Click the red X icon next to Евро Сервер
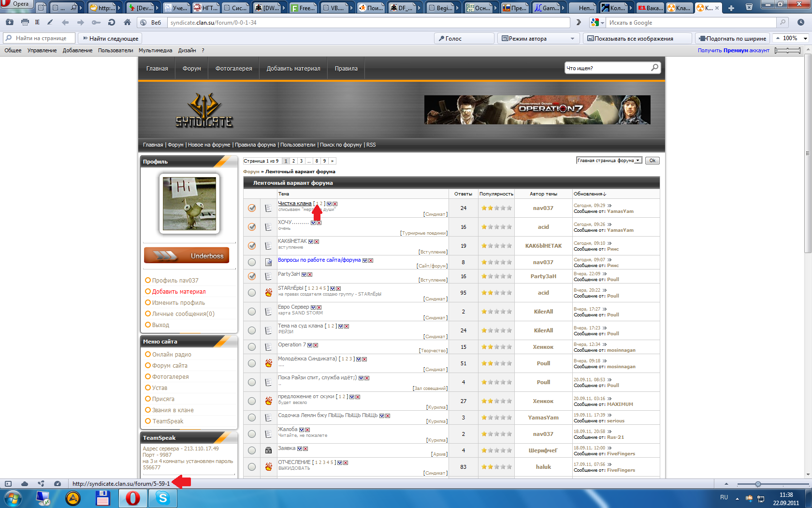The image size is (812, 508). (x=319, y=307)
